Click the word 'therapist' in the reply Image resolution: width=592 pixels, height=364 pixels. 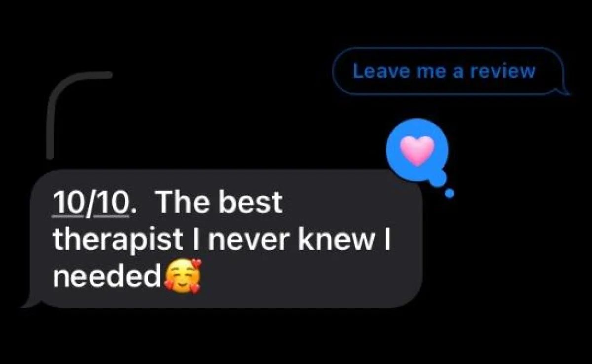pos(118,240)
